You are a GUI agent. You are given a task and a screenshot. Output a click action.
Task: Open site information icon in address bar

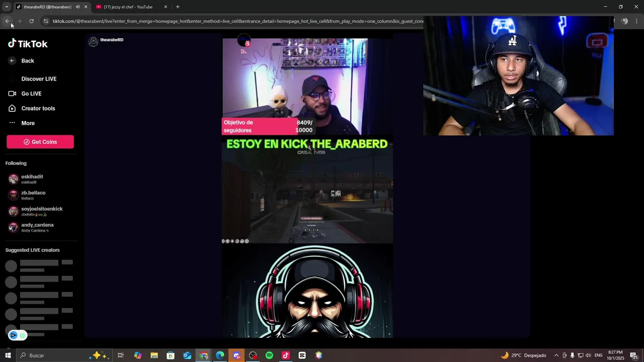[x=46, y=21]
